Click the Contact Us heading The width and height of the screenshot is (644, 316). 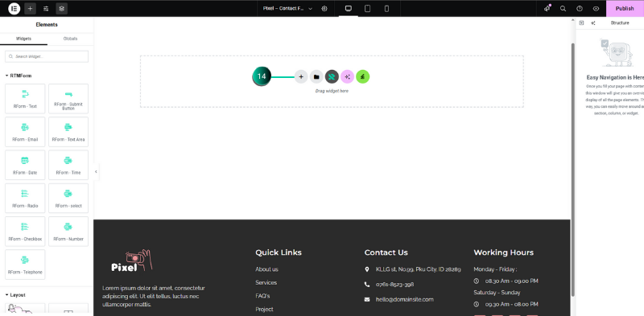coord(386,252)
